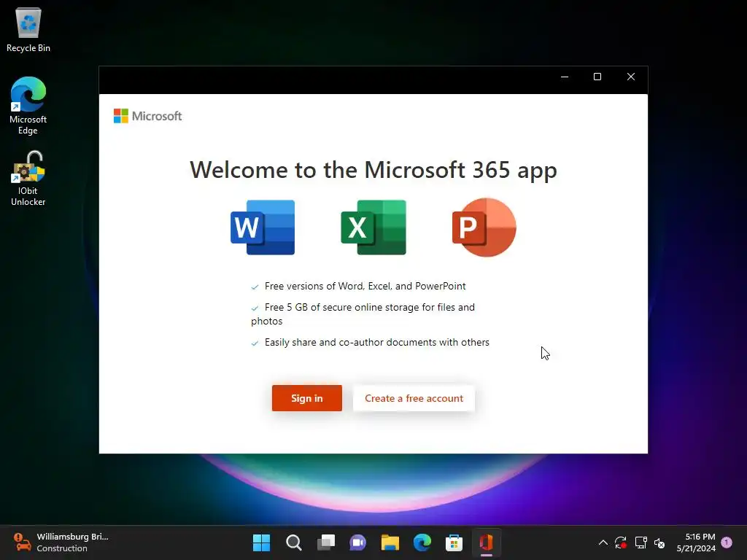Maximize the Microsoft 365 window
This screenshot has height=560, width=747.
tap(597, 77)
